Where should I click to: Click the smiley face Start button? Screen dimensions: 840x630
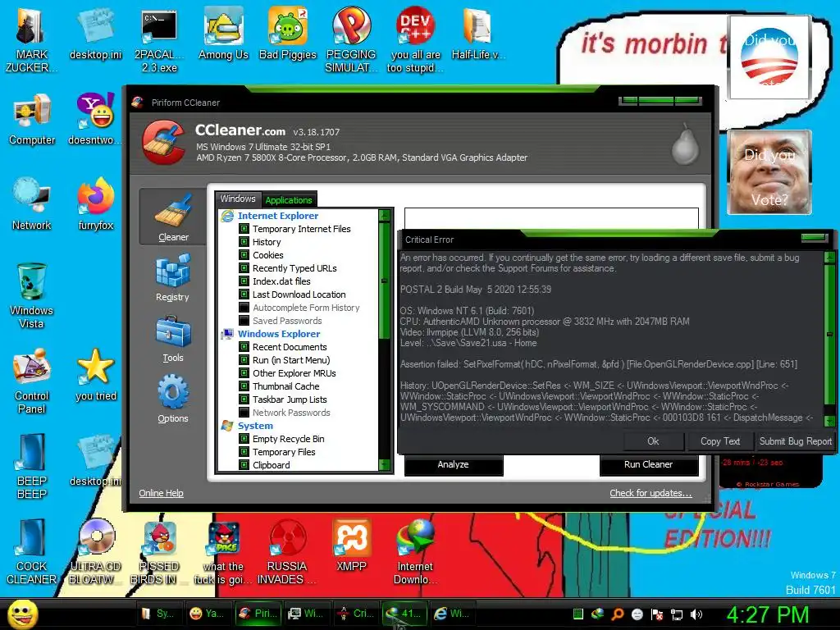[22, 614]
